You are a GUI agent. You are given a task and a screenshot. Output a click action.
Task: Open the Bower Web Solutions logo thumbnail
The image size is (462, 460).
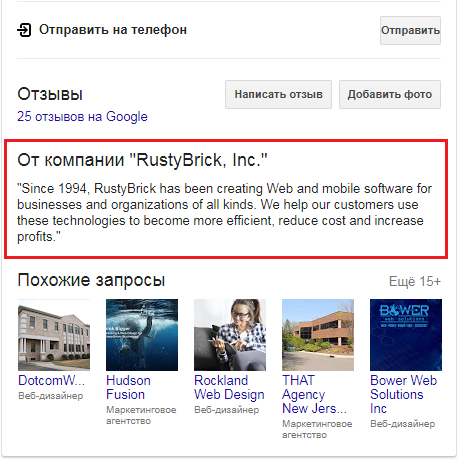pos(406,335)
